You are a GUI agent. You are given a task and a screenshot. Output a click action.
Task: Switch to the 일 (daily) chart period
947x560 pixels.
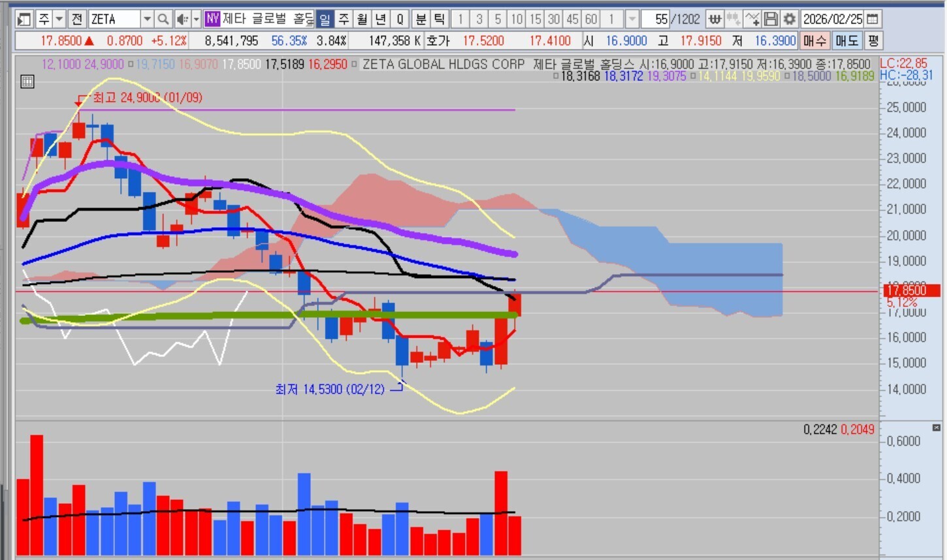pos(325,19)
